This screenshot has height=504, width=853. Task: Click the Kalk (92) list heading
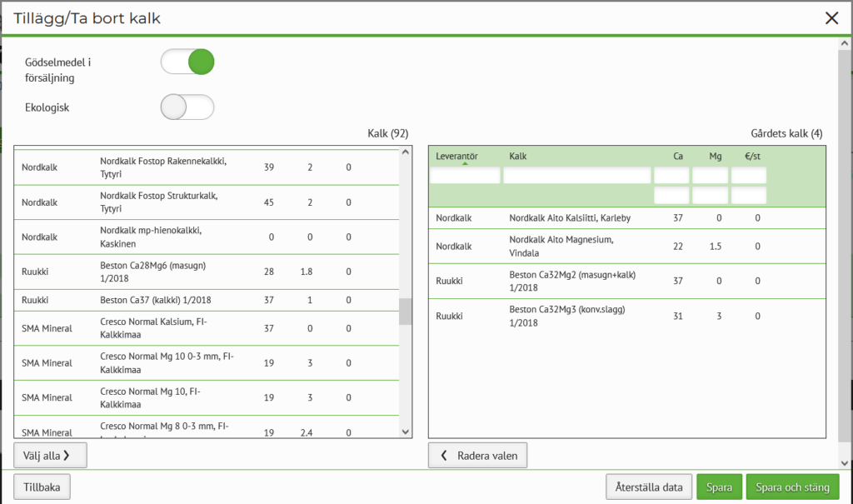coord(387,134)
